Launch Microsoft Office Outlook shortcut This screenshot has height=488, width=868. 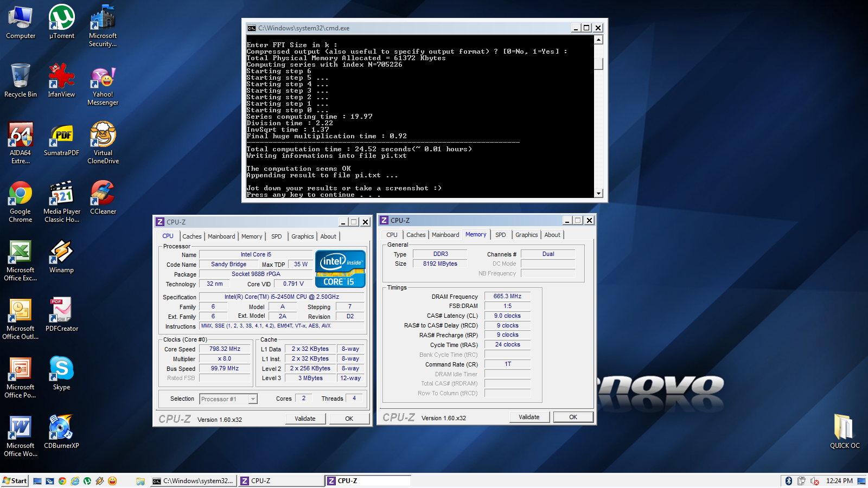(x=21, y=319)
